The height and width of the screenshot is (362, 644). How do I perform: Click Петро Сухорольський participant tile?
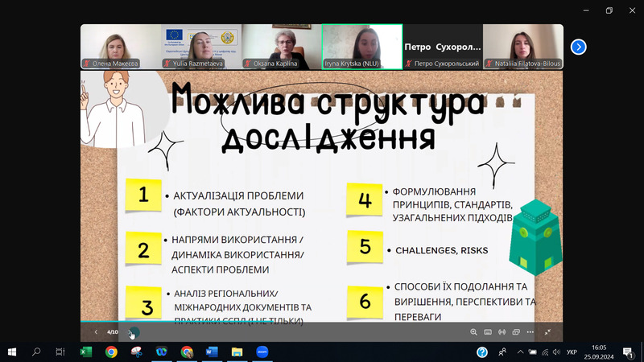(443, 47)
